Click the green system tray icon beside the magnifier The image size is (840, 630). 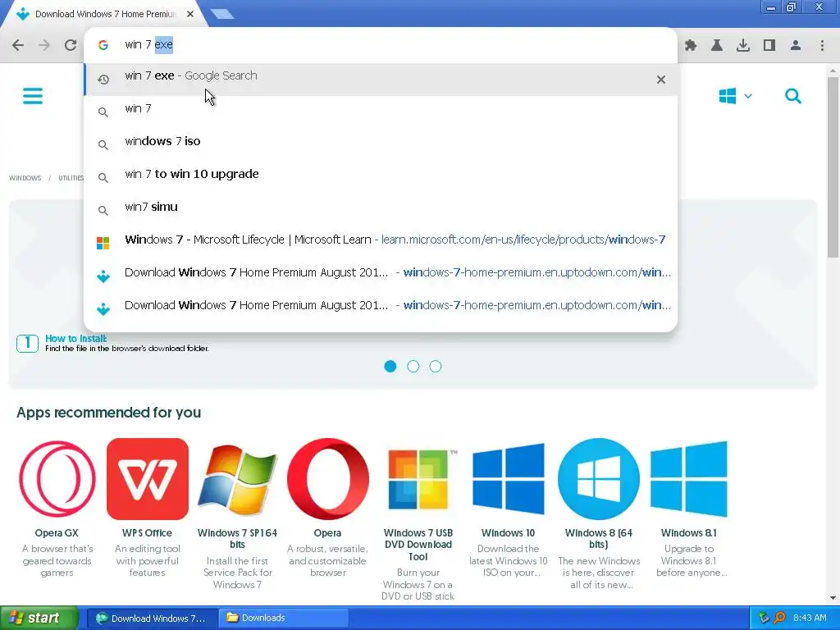click(764, 619)
